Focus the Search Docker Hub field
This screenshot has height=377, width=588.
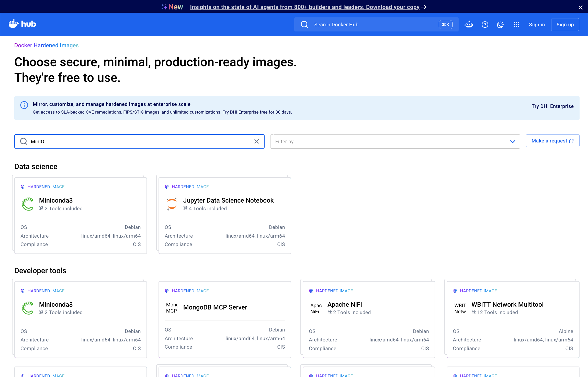376,25
